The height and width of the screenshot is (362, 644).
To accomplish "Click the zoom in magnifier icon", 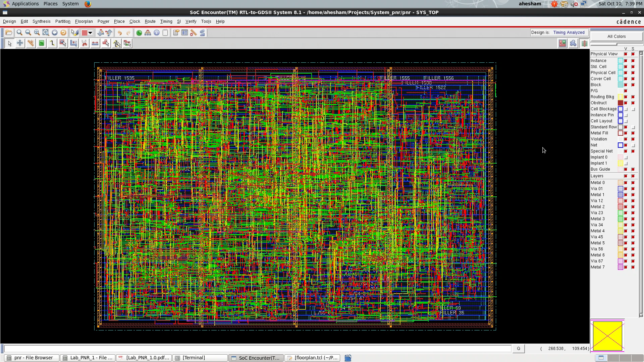I will 19,33.
